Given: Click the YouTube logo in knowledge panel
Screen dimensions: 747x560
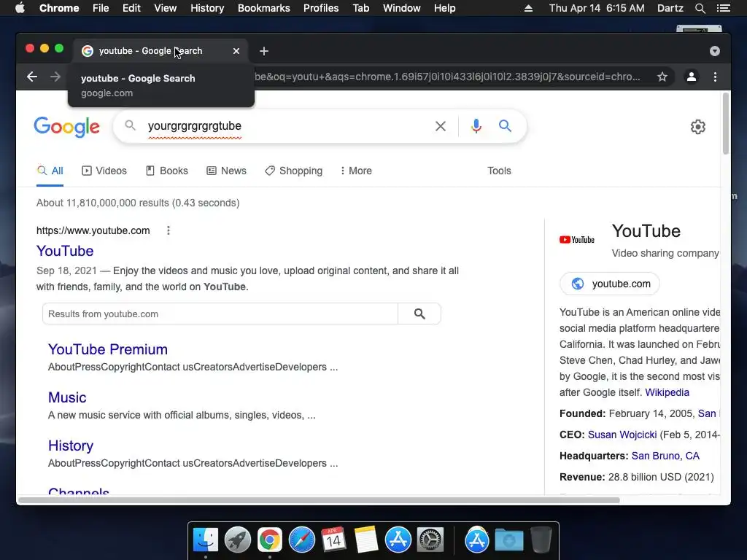Looking at the screenshot, I should point(577,239).
